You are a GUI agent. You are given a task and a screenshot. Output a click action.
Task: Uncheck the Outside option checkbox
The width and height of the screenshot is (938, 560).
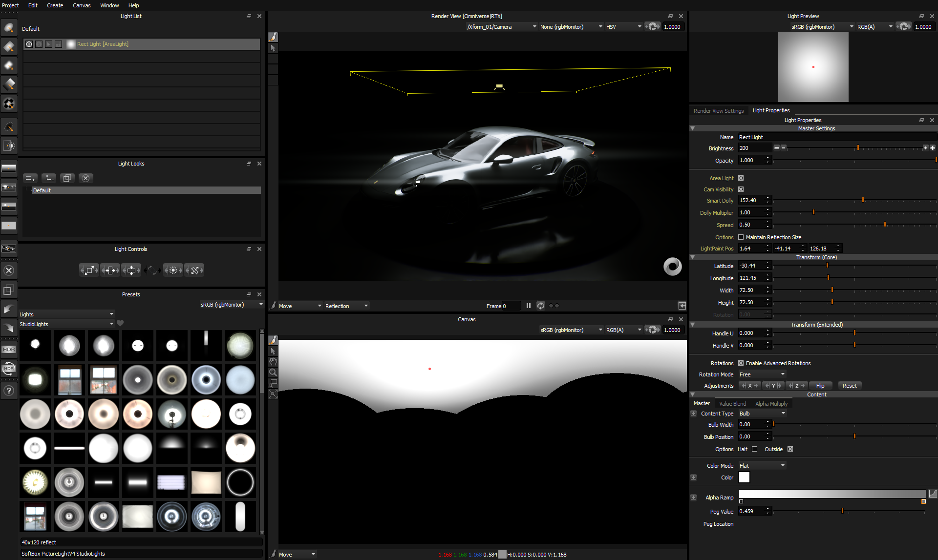tap(790, 449)
